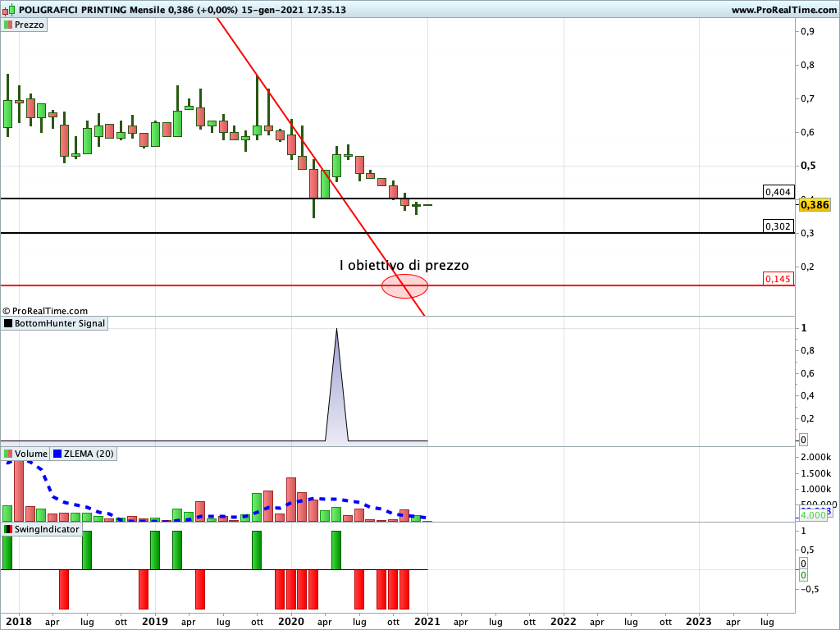The width and height of the screenshot is (840, 630).
Task: Click the 0,7 value on the price axis
Action: (807, 98)
